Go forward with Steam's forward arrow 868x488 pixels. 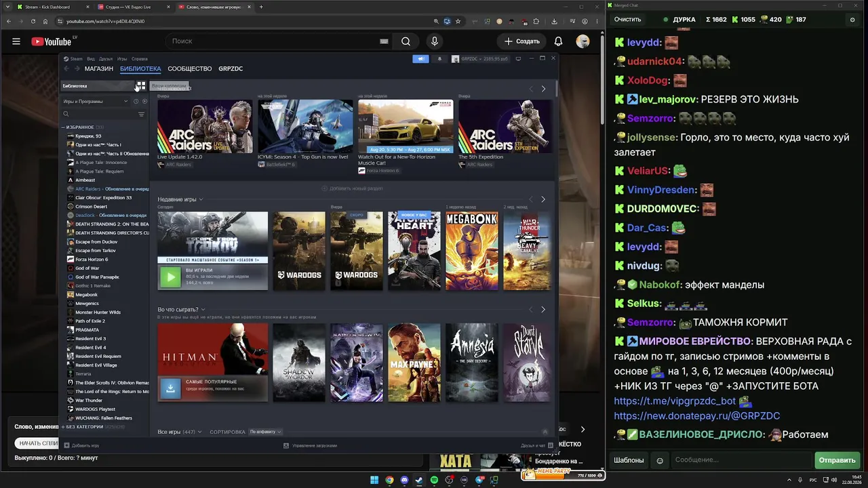pyautogui.click(x=76, y=68)
